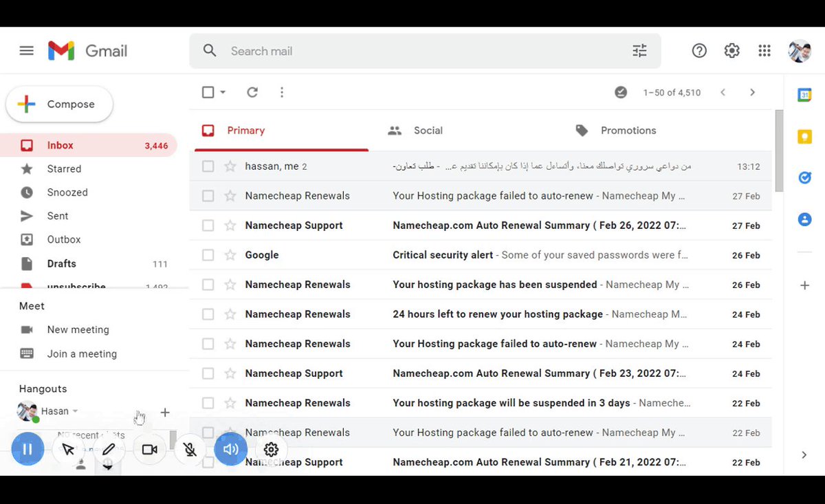Expand the Hasan Hangouts status dropdown
825x504 pixels.
pyautogui.click(x=75, y=412)
